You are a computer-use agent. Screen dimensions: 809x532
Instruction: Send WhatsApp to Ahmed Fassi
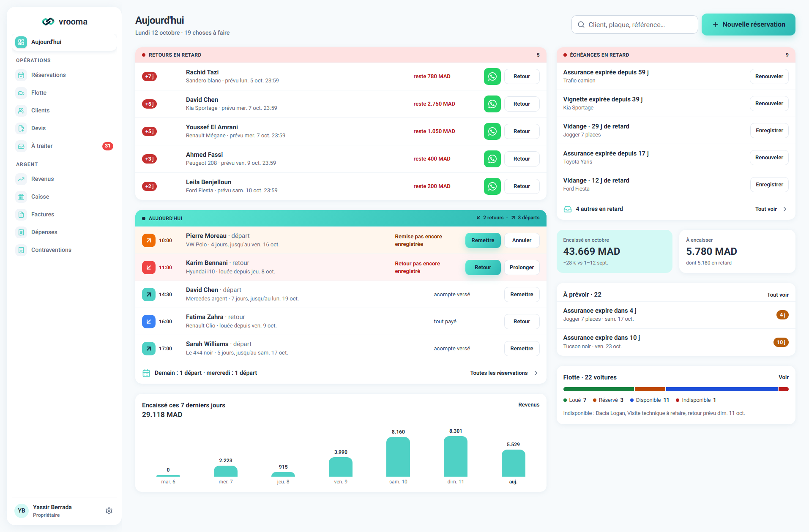click(x=492, y=159)
